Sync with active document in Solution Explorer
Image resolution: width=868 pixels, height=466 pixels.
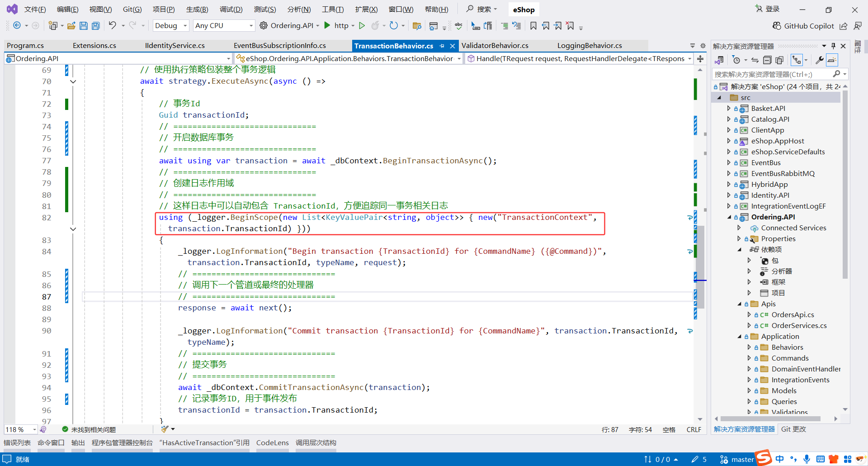[755, 60]
